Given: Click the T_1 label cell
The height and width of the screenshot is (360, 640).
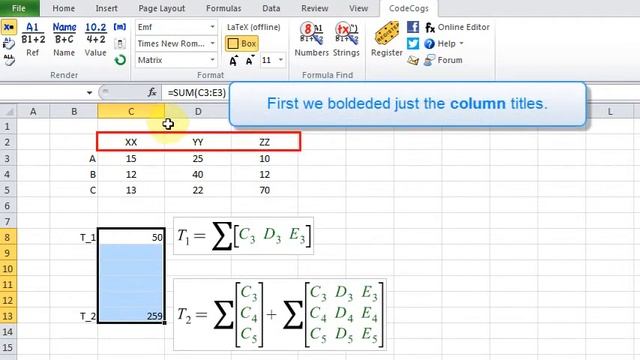Looking at the screenshot, I should point(74,237).
